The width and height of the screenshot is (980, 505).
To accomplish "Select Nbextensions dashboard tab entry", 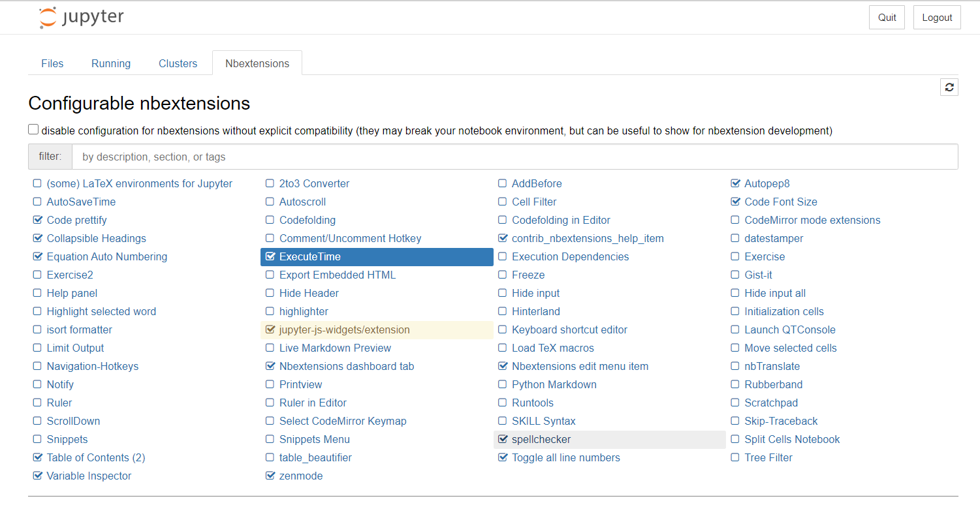I will tap(347, 367).
